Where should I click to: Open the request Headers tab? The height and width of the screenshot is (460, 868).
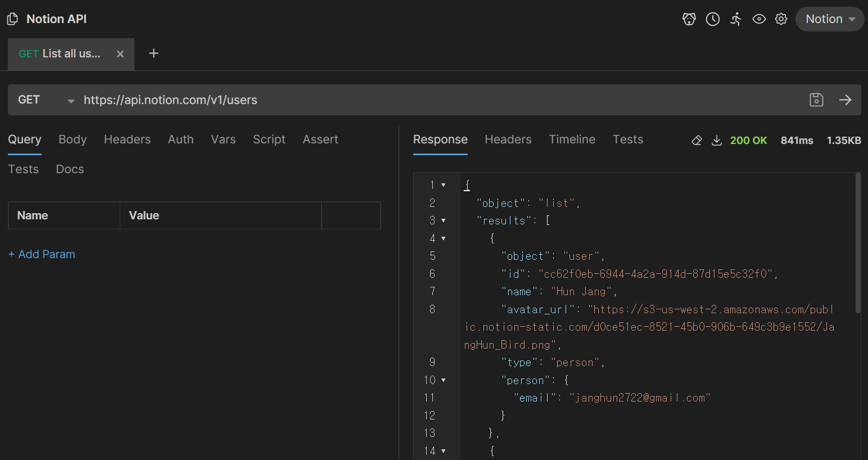pos(127,139)
